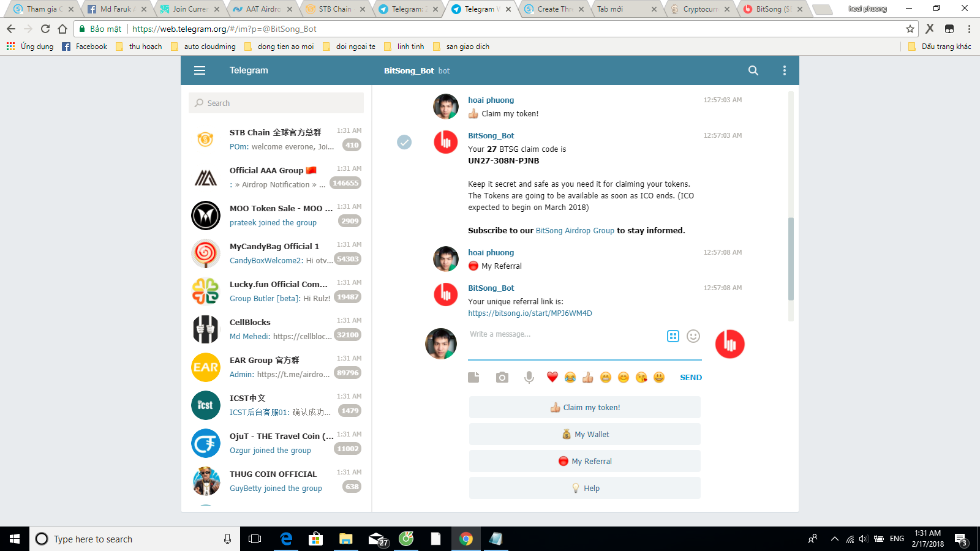Switch to the STB Chain browser tab
The height and width of the screenshot is (551, 980).
click(334, 9)
